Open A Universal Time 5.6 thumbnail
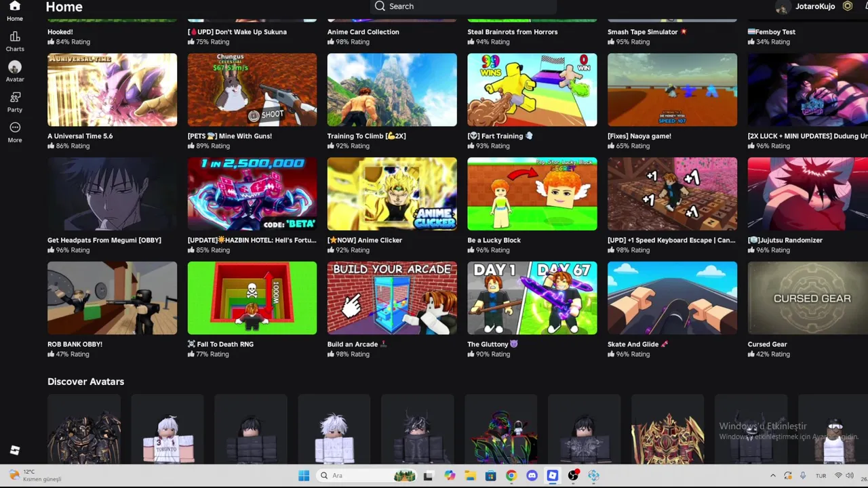Viewport: 868px width, 488px height. pos(112,89)
